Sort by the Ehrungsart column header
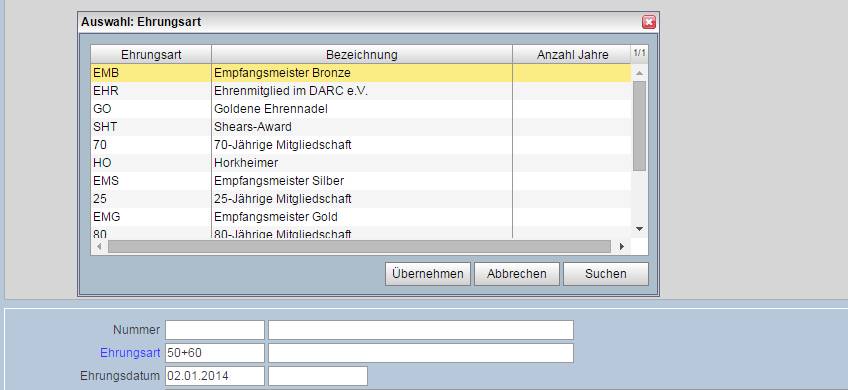This screenshot has height=390, width=848. [x=151, y=55]
